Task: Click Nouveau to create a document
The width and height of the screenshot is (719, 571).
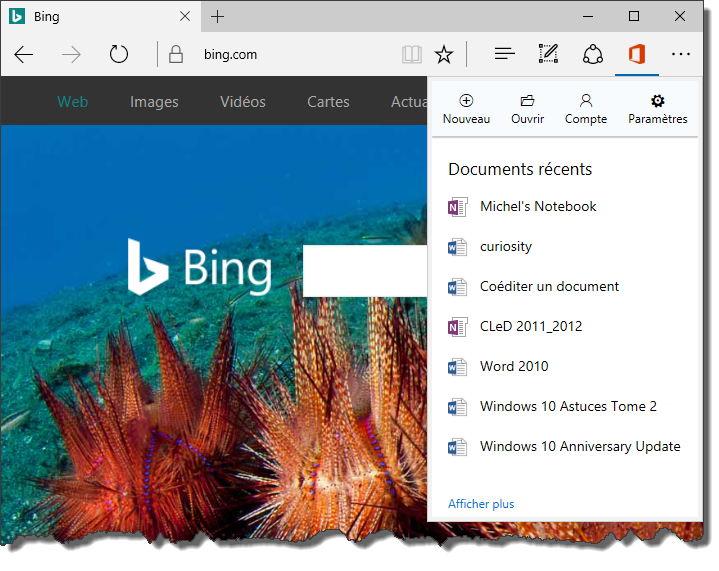Action: [x=466, y=109]
